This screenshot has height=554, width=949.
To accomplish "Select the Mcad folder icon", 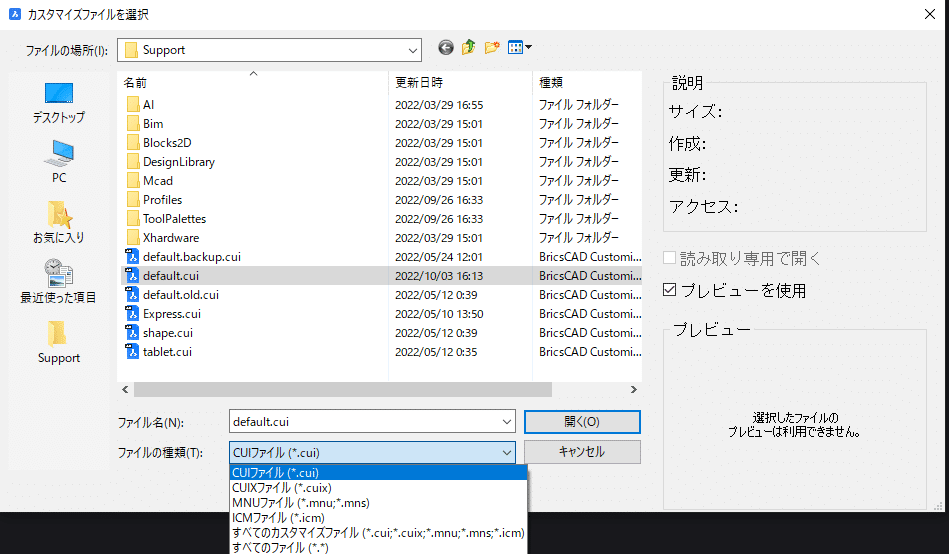I will click(133, 180).
